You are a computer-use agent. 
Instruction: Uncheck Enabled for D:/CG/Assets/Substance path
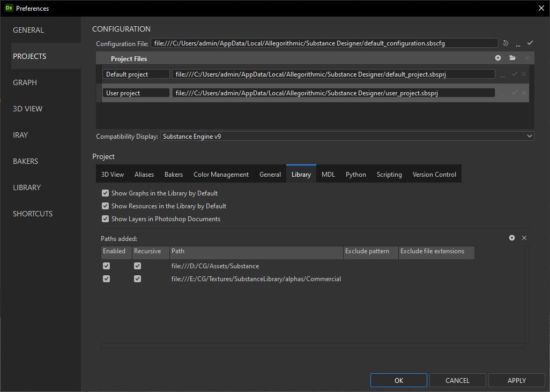106,266
